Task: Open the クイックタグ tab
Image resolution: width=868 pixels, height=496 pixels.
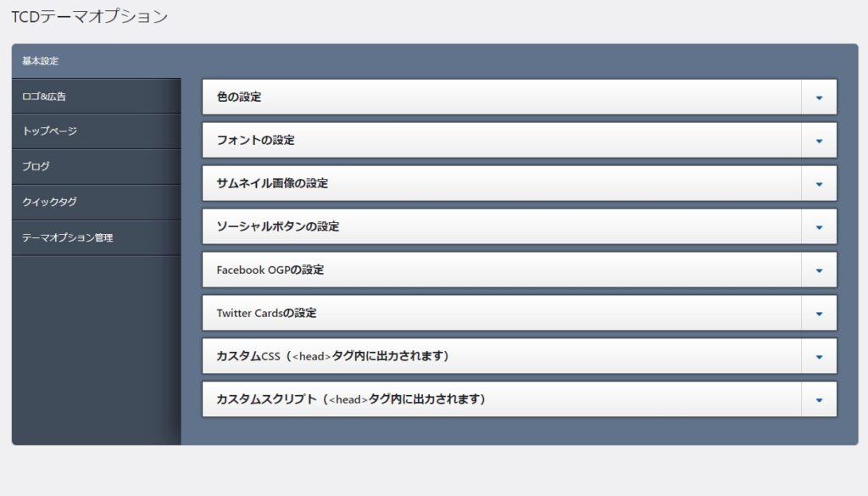Action: click(x=50, y=203)
